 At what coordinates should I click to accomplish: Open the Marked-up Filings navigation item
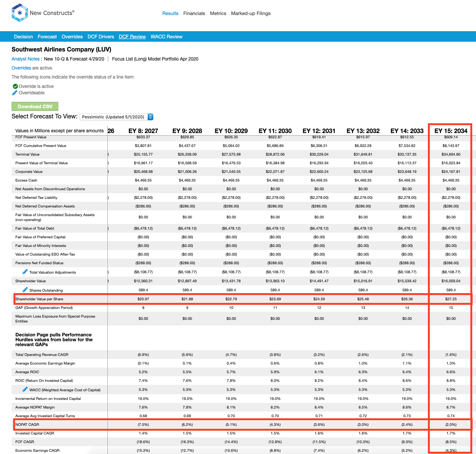pos(251,14)
